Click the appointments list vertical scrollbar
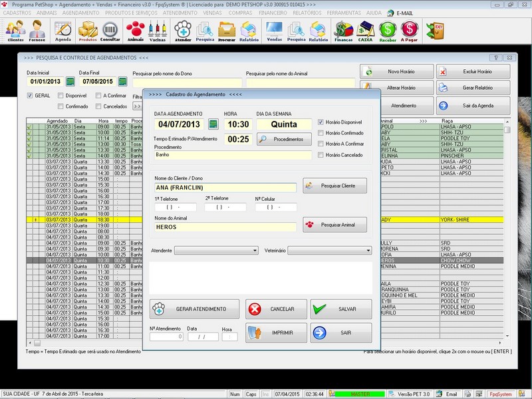Screen dimensions: 532x399 [507, 233]
